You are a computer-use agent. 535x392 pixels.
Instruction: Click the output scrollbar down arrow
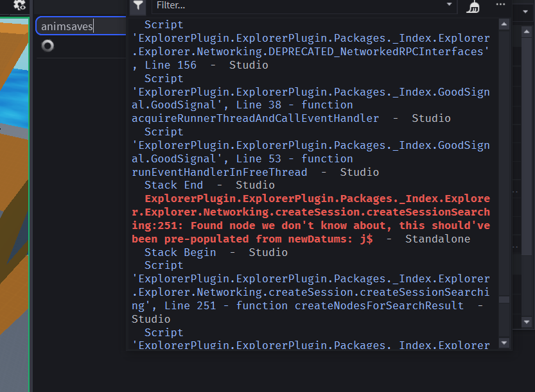pos(504,343)
